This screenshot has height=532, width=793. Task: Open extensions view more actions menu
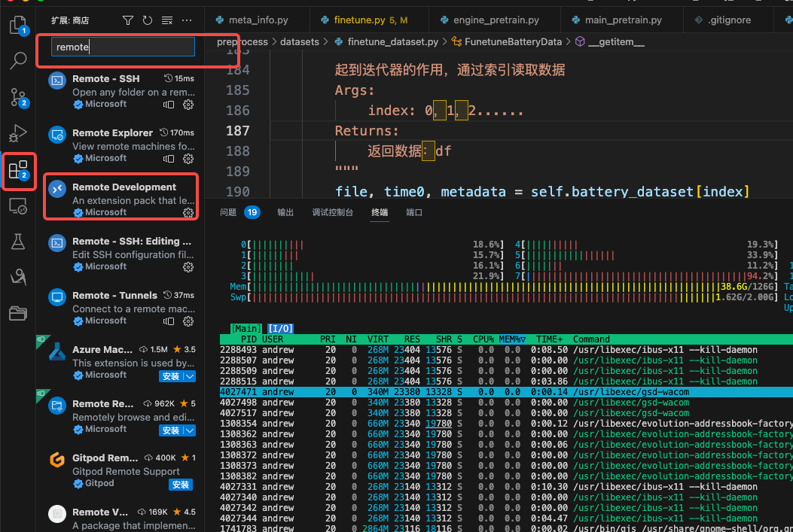coord(187,20)
